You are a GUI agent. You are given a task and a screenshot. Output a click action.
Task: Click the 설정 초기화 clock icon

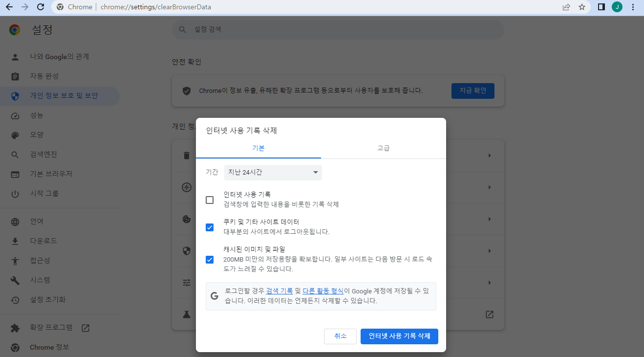[x=15, y=299]
